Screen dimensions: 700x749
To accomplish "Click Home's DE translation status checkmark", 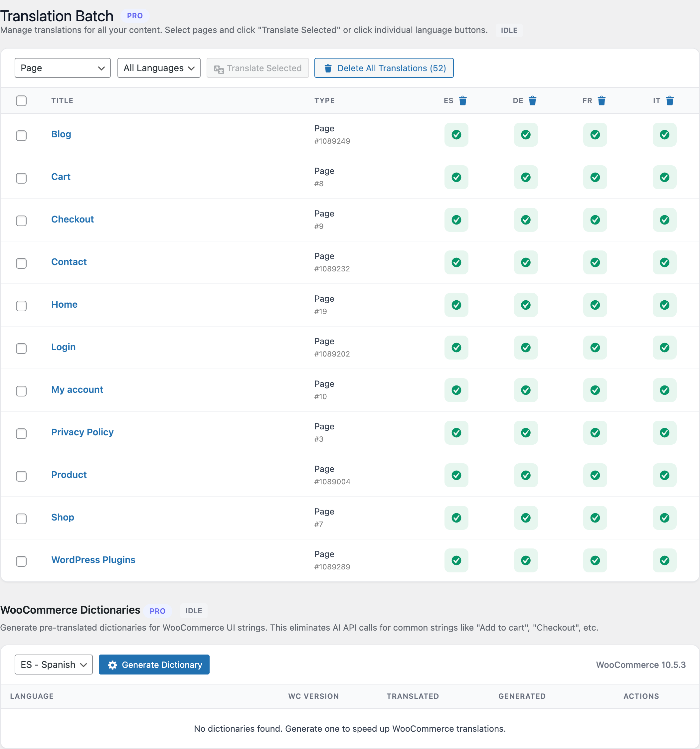I will [525, 305].
